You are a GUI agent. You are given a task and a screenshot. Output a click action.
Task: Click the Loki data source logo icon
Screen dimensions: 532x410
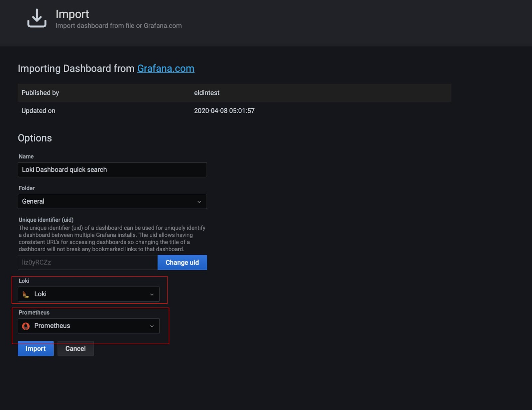pos(26,294)
